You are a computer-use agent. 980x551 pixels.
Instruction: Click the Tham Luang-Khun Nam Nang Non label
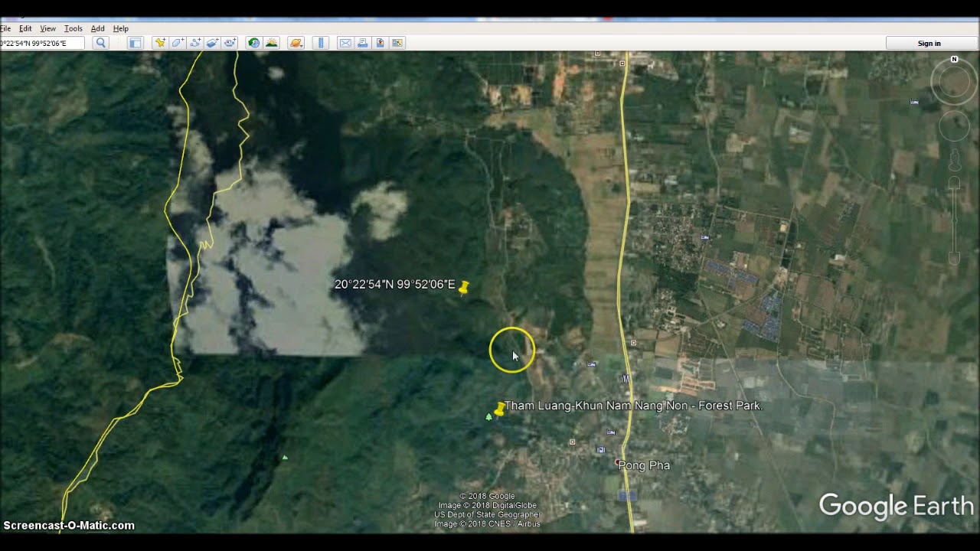click(633, 406)
